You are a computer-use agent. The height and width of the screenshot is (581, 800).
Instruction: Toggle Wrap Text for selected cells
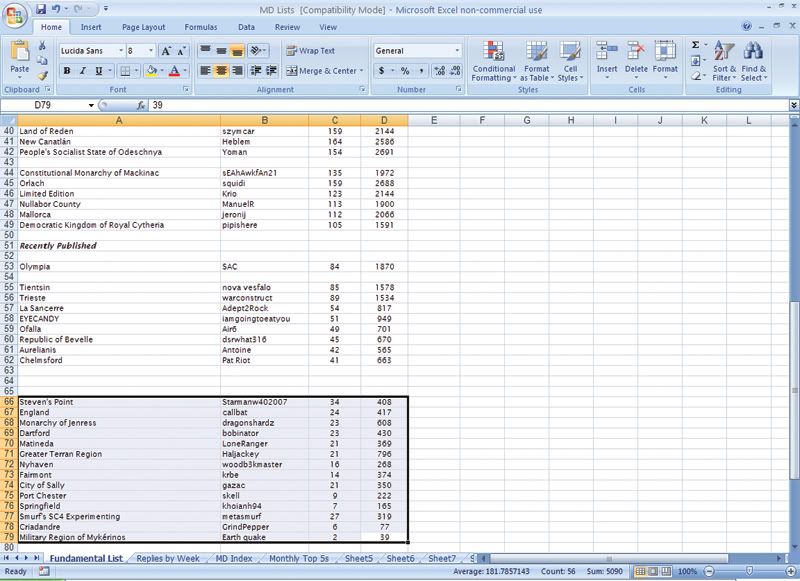tap(311, 50)
